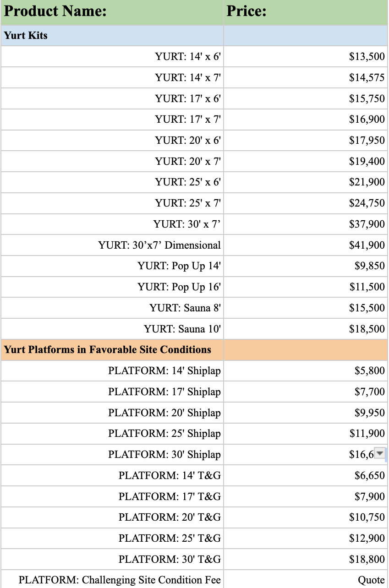
Task: Select the $18,800 price cell
Action: [306, 559]
